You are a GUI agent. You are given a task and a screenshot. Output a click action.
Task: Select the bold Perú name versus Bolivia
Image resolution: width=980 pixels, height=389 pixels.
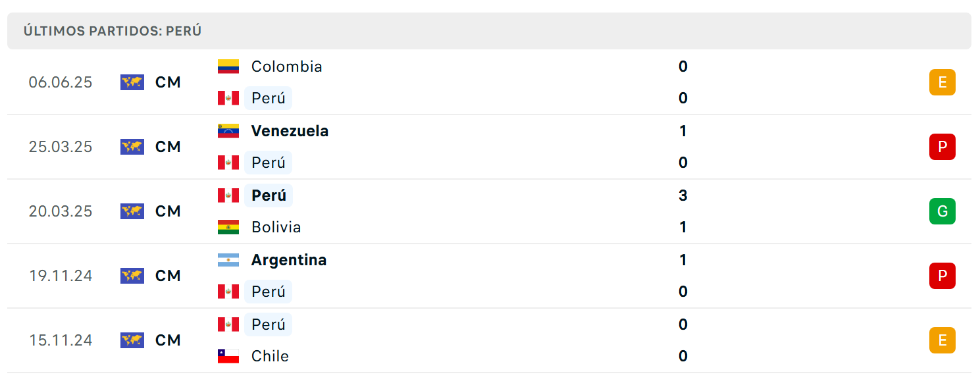point(269,195)
